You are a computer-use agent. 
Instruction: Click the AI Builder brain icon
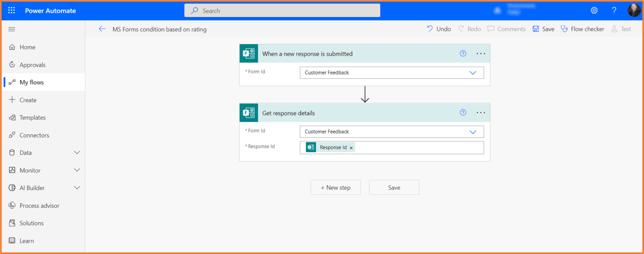click(x=12, y=188)
